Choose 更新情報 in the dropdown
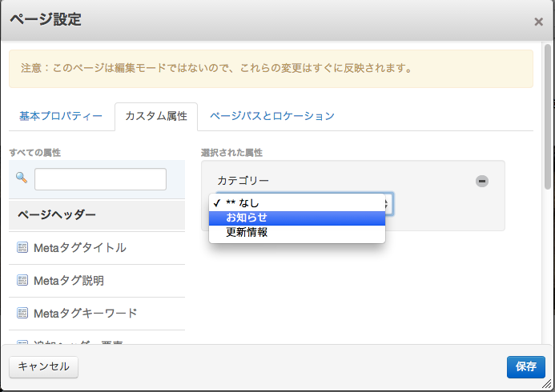The image size is (555, 392). click(x=296, y=233)
